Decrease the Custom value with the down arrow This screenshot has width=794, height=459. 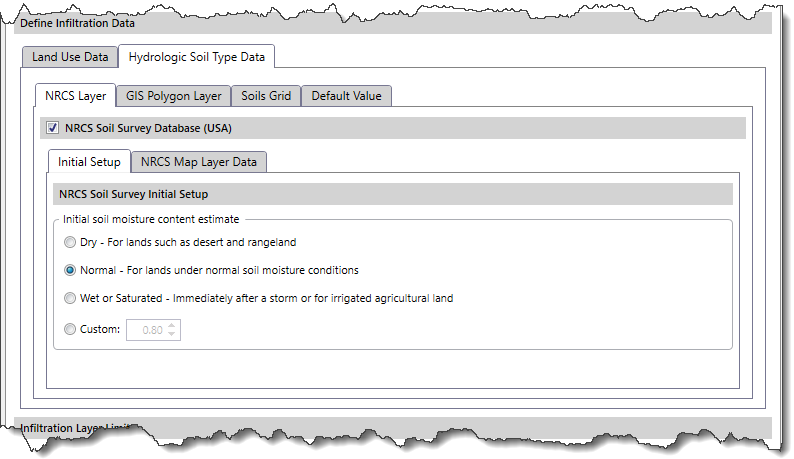tap(173, 334)
